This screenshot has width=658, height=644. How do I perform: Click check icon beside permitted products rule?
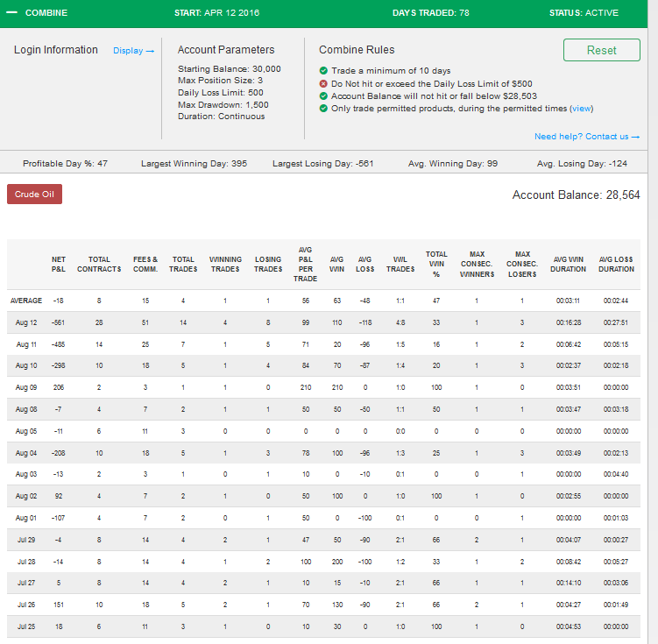tap(323, 109)
